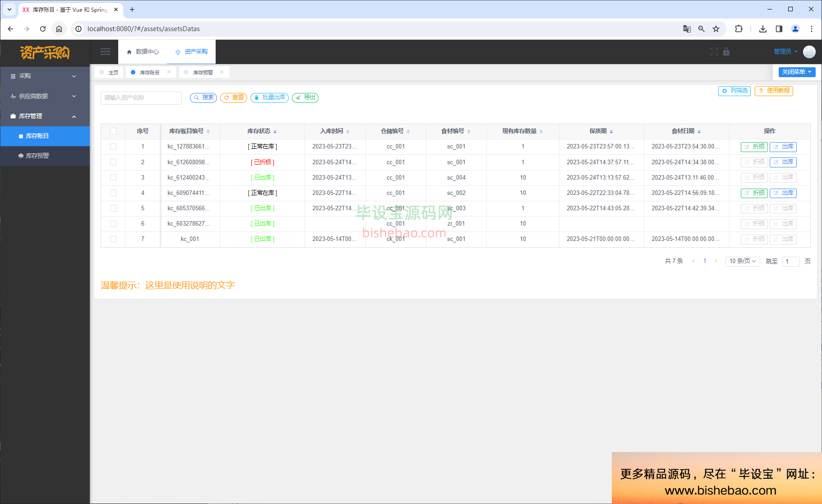Click the lock screen icon

pyautogui.click(x=726, y=52)
